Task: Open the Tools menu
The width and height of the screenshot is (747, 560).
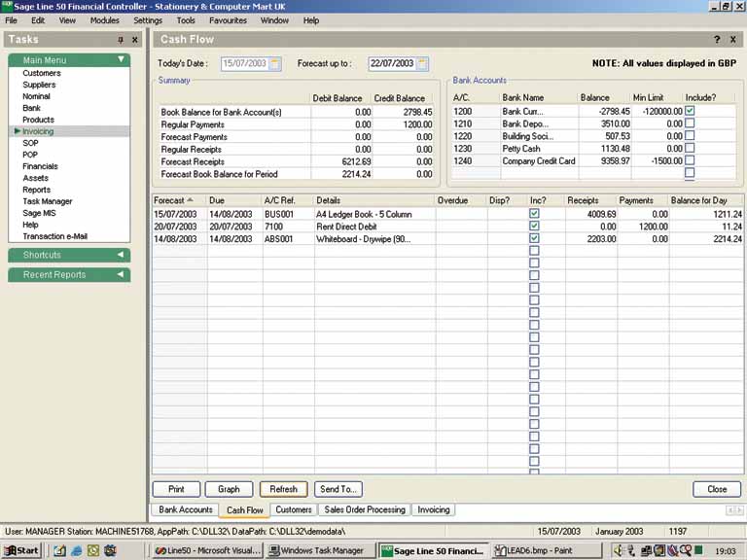Action: point(186,20)
